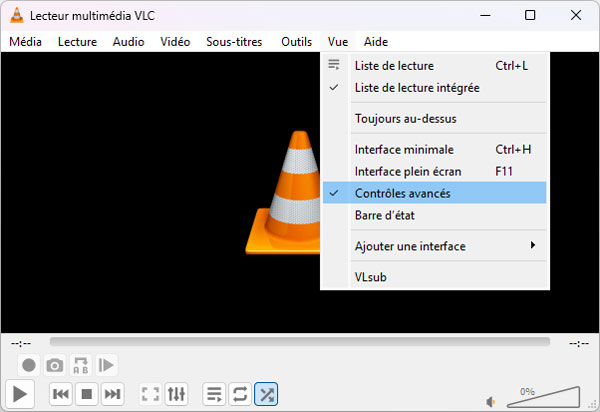This screenshot has height=412, width=600.
Task: Click elapsed time label left of seek bar
Action: coord(21,344)
